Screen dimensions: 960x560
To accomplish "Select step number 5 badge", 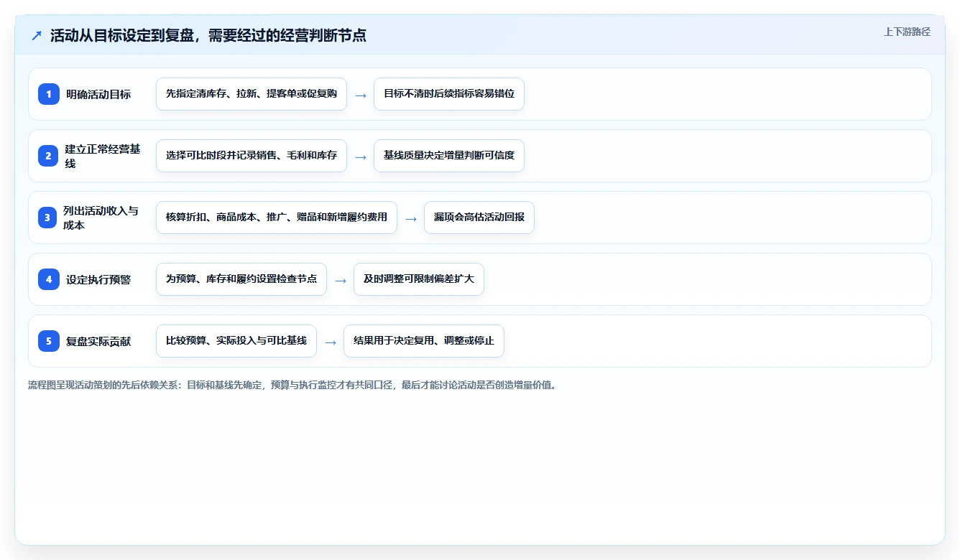I will (x=49, y=341).
